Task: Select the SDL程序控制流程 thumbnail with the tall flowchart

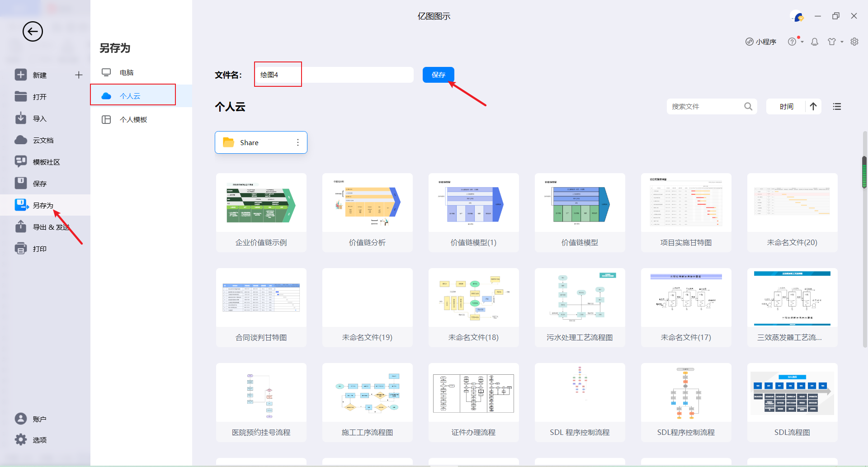Action: (x=686, y=402)
